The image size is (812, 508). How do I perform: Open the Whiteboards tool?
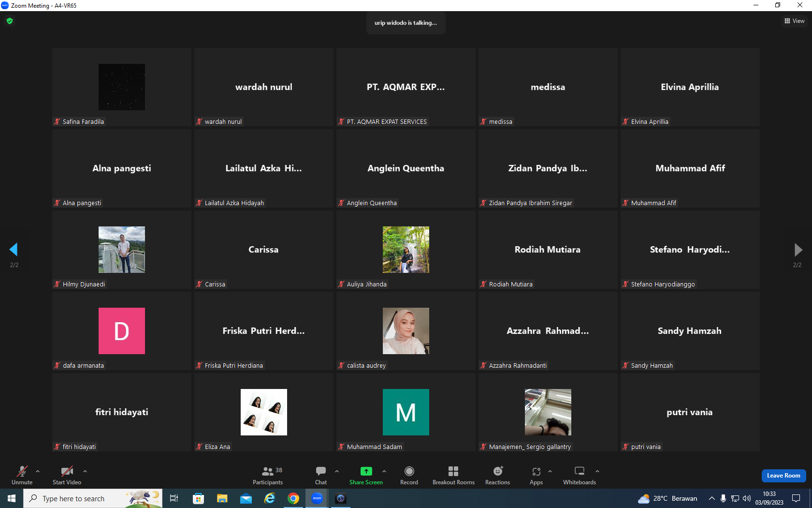[x=580, y=476]
